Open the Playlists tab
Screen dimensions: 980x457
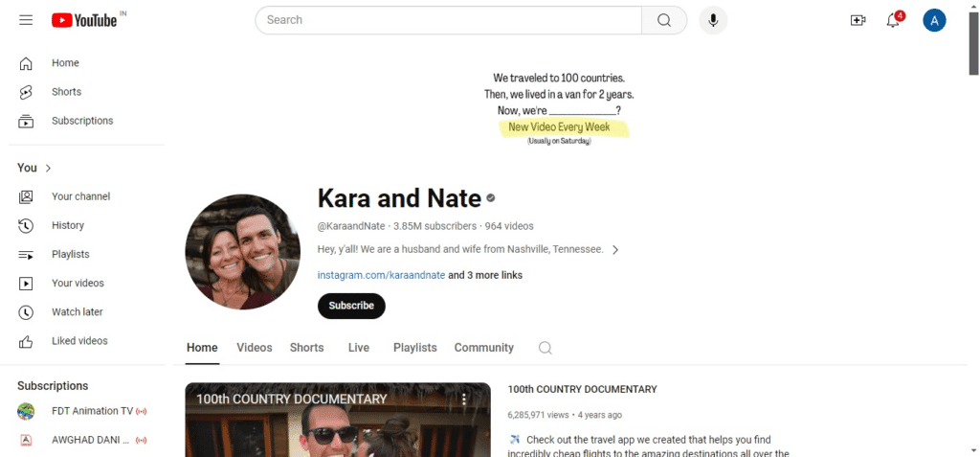415,348
